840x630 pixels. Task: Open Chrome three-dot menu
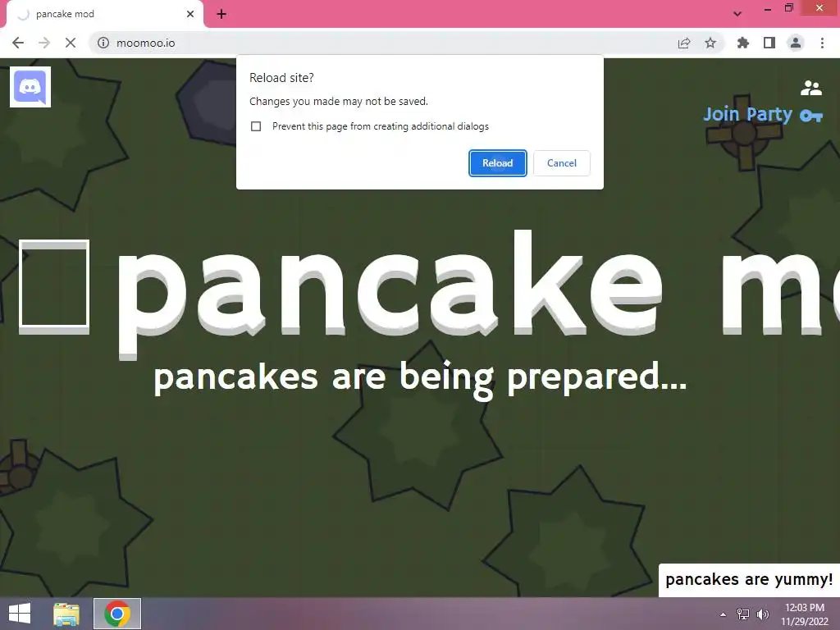click(822, 43)
